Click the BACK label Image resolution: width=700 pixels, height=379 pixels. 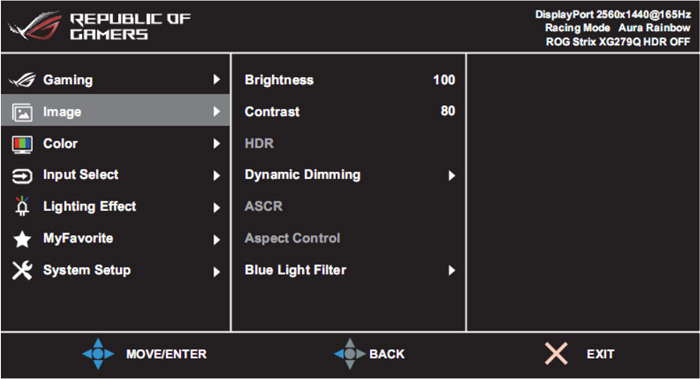click(x=387, y=354)
